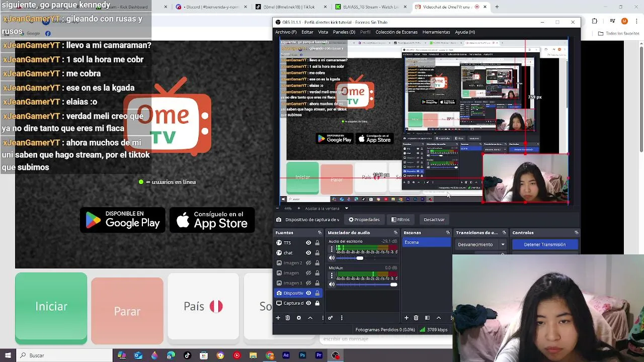This screenshot has width=644, height=362.
Task: Hide the Dispositivo capture source
Action: (308, 293)
